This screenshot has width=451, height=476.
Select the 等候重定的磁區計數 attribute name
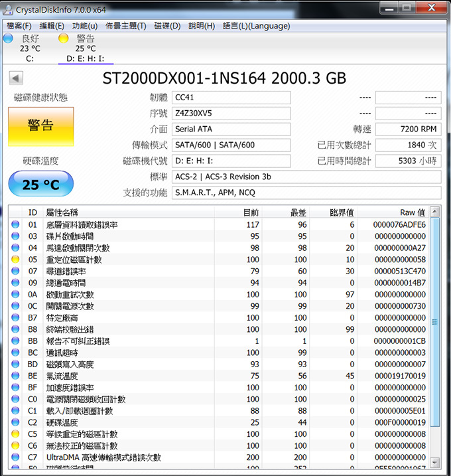tap(82, 434)
